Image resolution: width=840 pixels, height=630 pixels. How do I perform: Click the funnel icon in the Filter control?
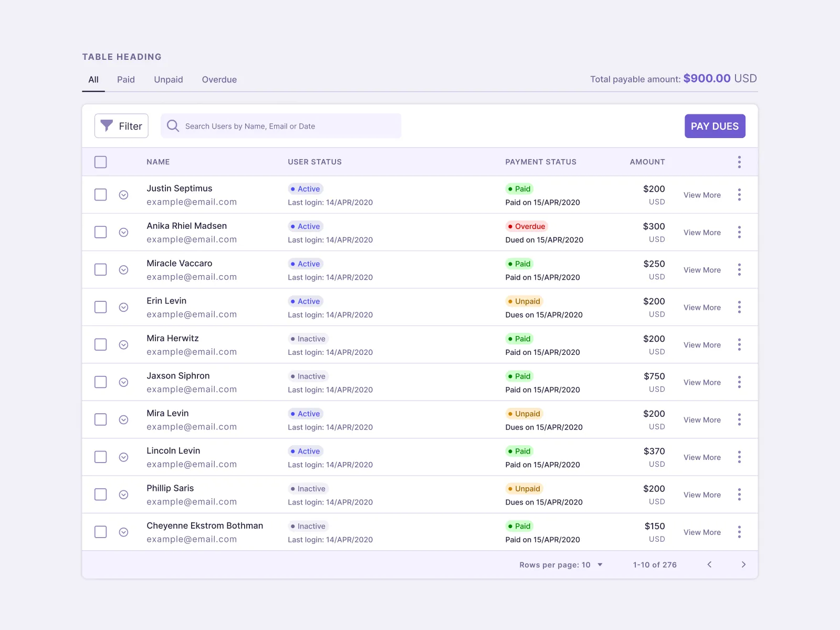(x=107, y=125)
